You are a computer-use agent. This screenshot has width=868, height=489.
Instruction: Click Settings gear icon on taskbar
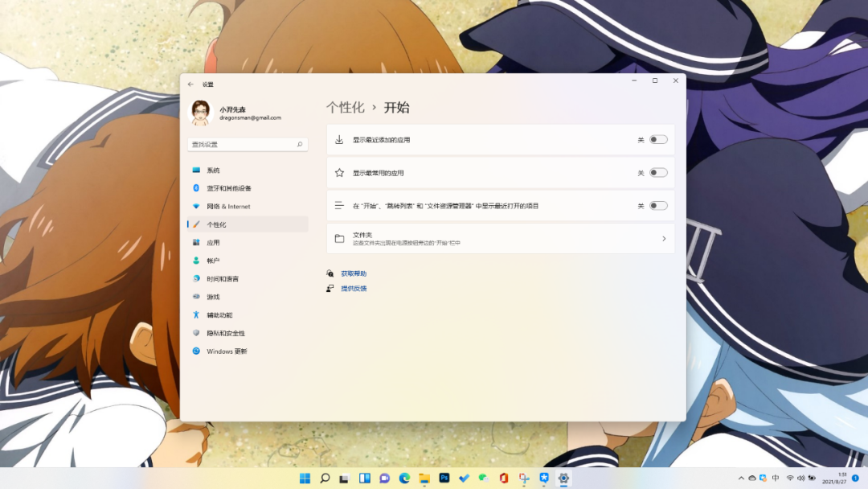(563, 478)
